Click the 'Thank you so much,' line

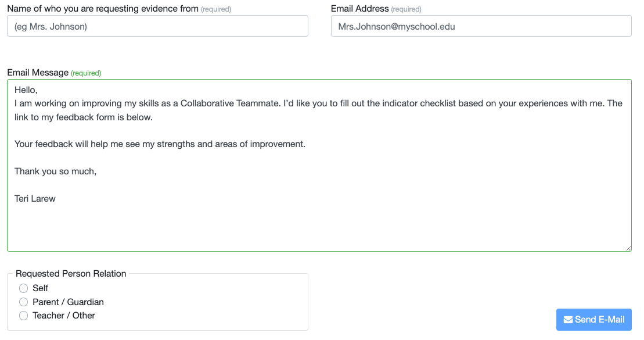[56, 171]
